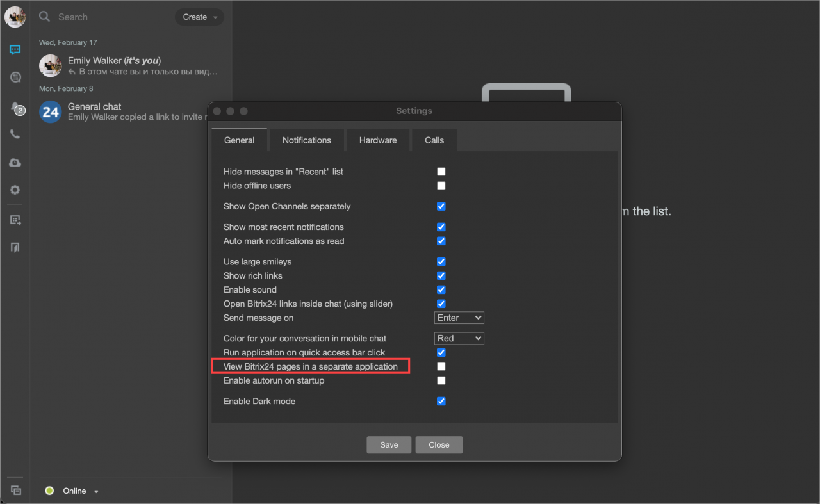Screen dimensions: 820x504
Task: Toggle Show Open Channels separately checkbox
Action: coord(441,206)
